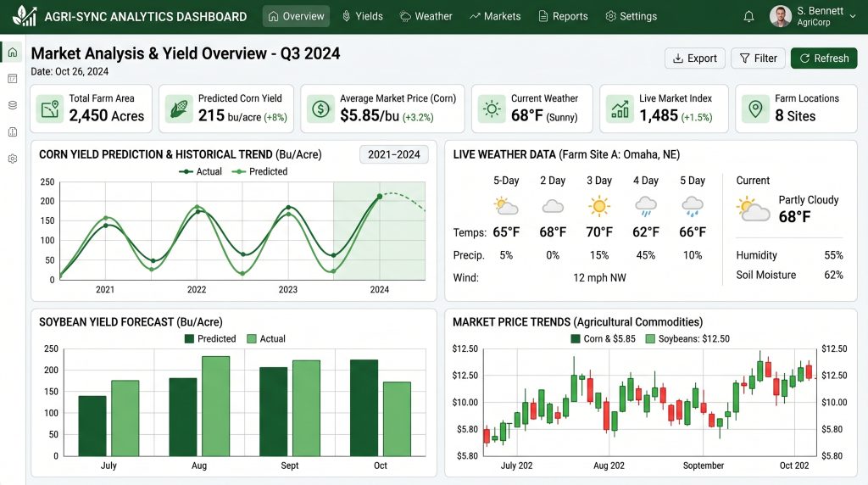Toggle Predicted in soybean forecast legend

[x=210, y=339]
